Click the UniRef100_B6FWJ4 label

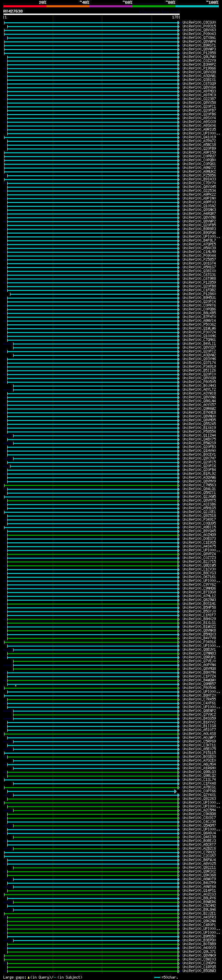pos(199,860)
